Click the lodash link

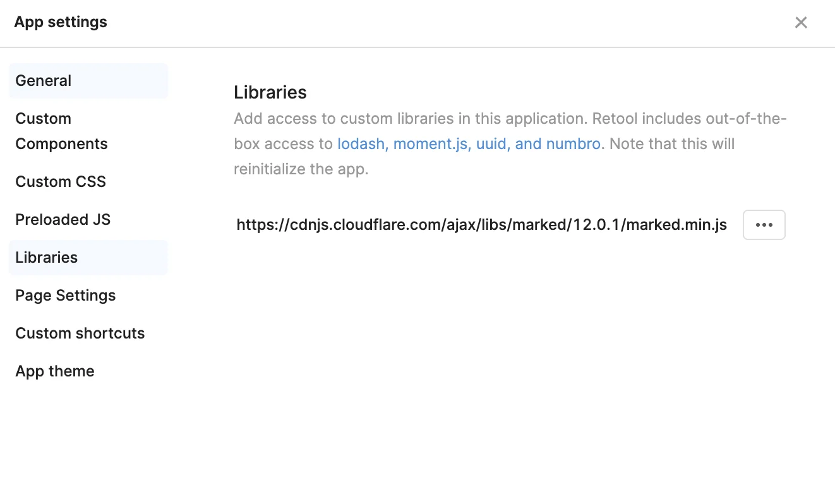(x=361, y=144)
